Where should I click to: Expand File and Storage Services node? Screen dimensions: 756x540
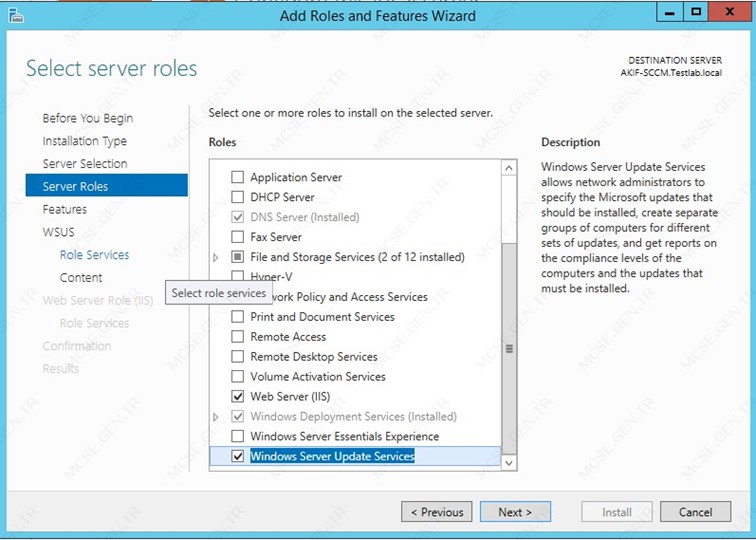pos(216,257)
